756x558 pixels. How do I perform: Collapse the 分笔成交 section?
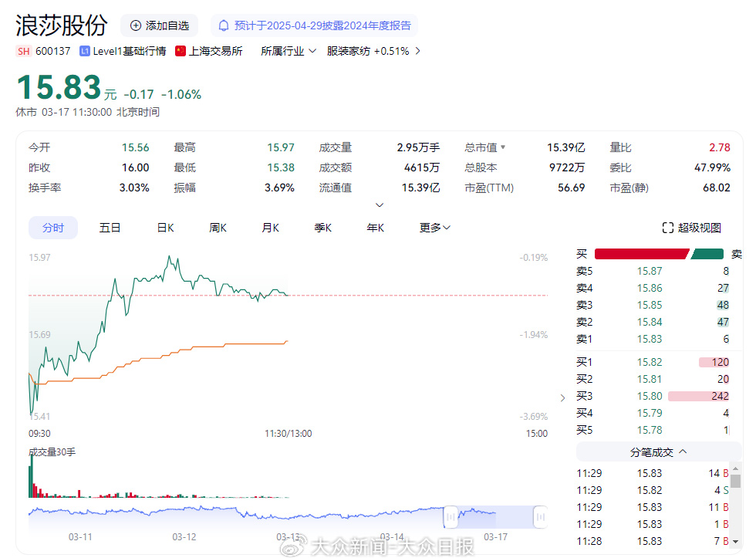click(x=659, y=452)
